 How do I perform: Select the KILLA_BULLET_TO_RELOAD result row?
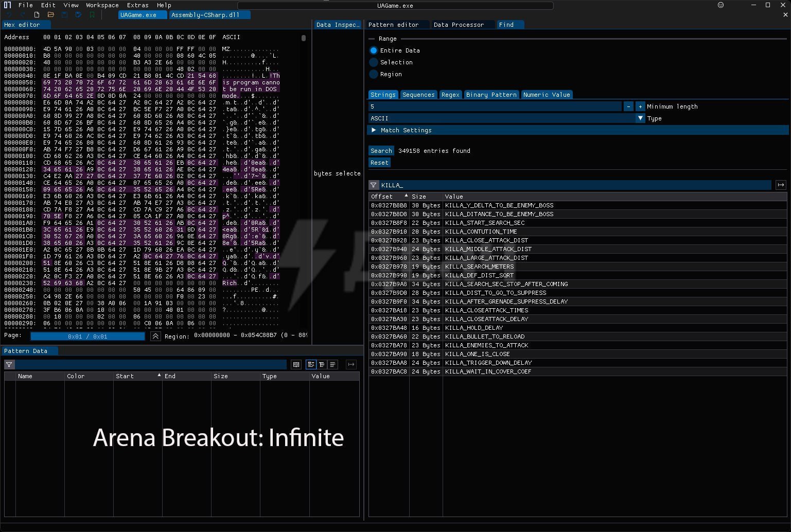click(x=578, y=336)
